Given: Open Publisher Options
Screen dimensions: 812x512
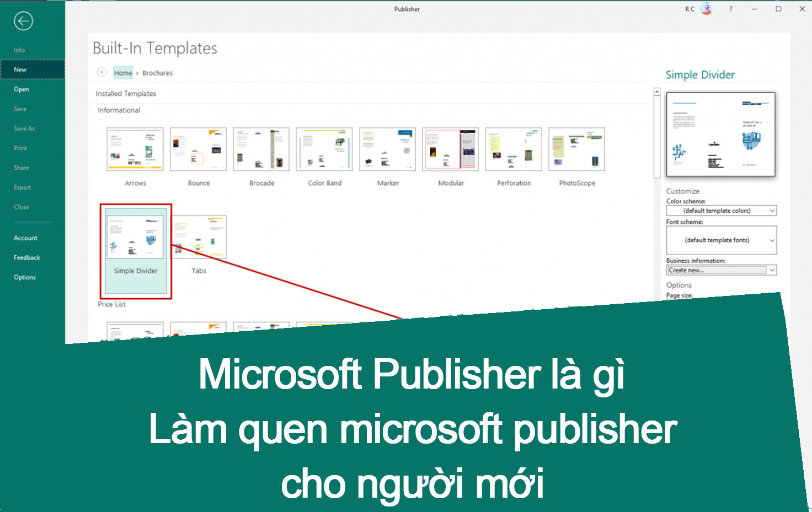Looking at the screenshot, I should [x=25, y=277].
